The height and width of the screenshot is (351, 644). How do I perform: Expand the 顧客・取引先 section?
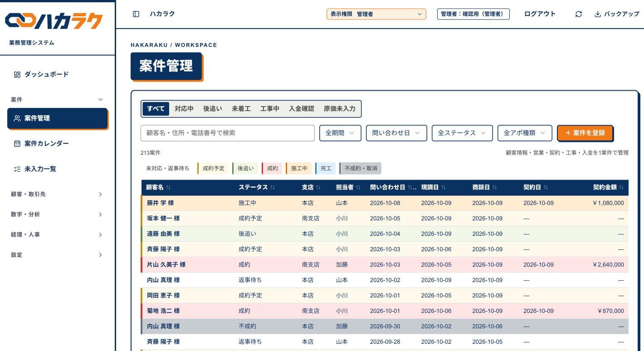58,194
